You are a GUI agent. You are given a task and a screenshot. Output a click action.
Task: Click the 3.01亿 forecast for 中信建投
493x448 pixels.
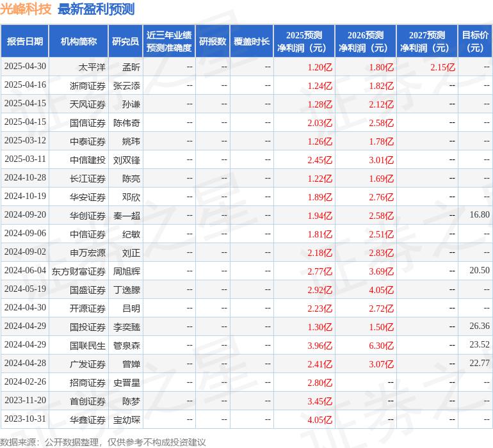[381, 160]
